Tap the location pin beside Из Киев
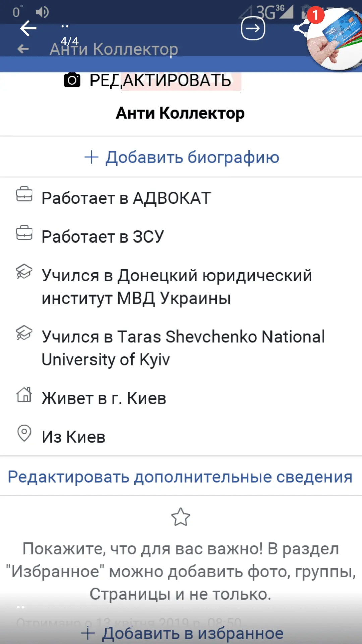 click(x=24, y=433)
